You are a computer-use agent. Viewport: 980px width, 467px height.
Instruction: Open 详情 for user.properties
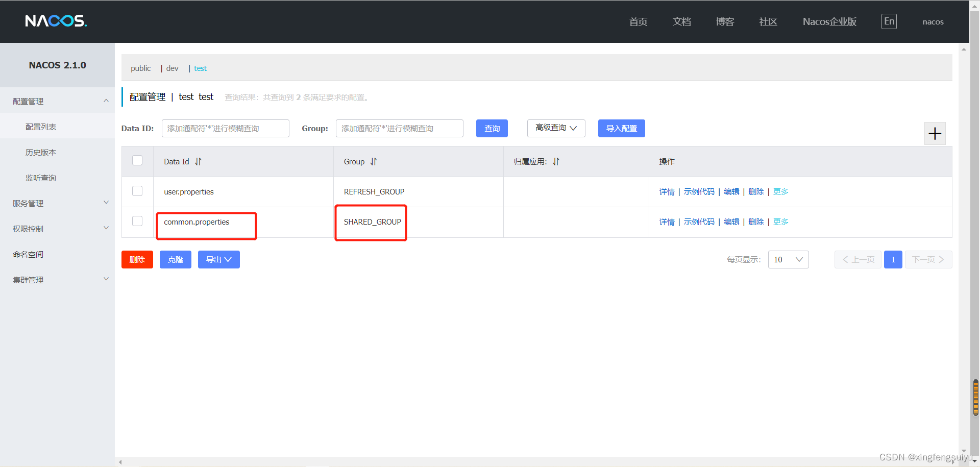point(667,192)
